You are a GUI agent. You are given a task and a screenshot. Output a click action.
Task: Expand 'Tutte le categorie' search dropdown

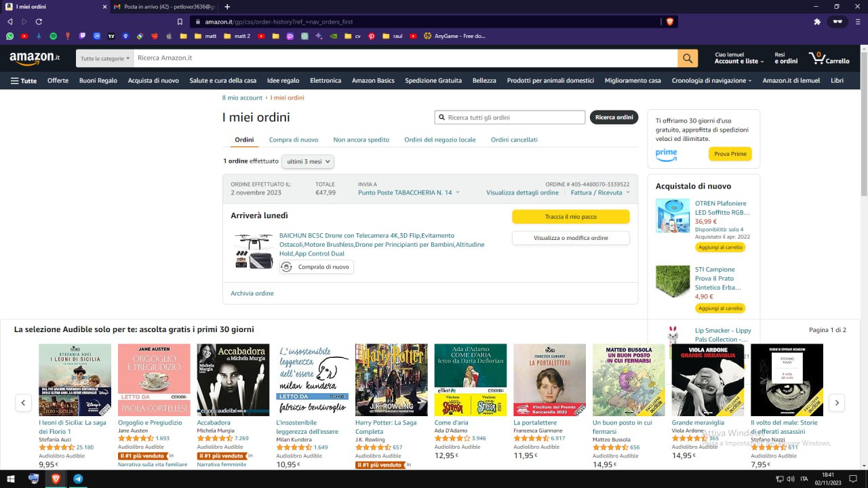coord(105,59)
